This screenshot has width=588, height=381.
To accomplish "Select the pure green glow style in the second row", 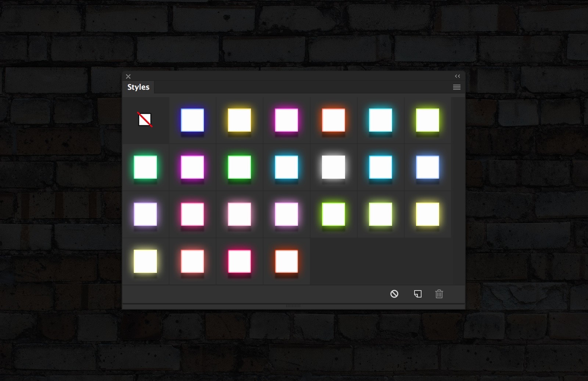I will click(x=239, y=167).
